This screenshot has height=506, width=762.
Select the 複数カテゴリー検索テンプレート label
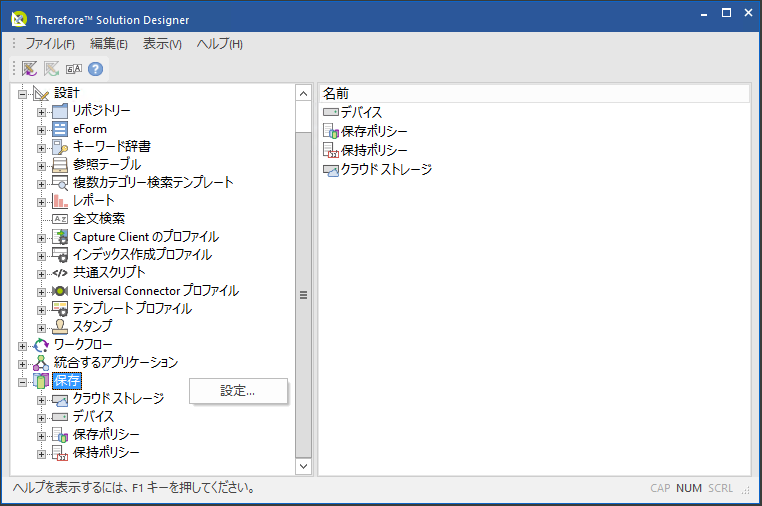[x=153, y=183]
